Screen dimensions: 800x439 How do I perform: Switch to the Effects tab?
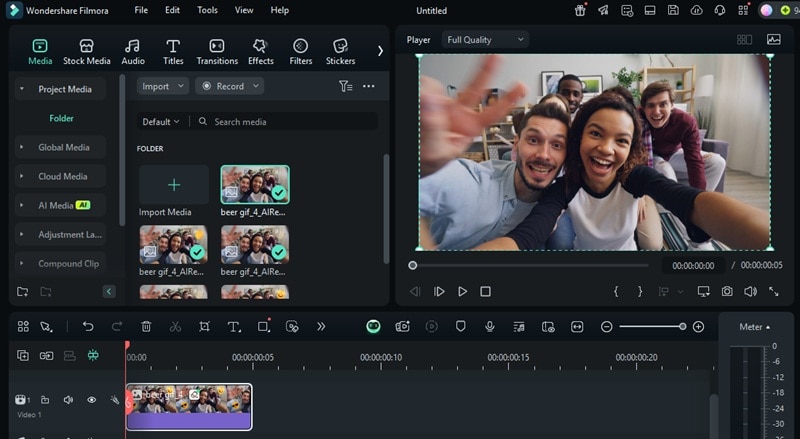(261, 52)
